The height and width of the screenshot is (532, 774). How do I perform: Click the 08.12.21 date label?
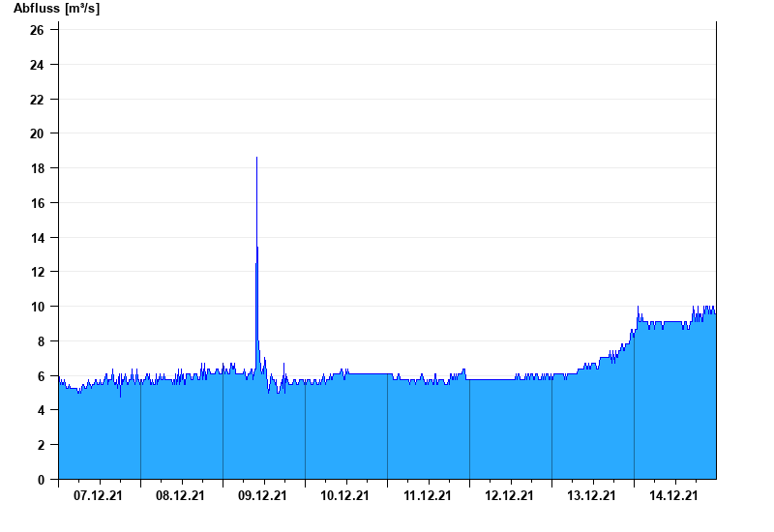[x=180, y=495]
